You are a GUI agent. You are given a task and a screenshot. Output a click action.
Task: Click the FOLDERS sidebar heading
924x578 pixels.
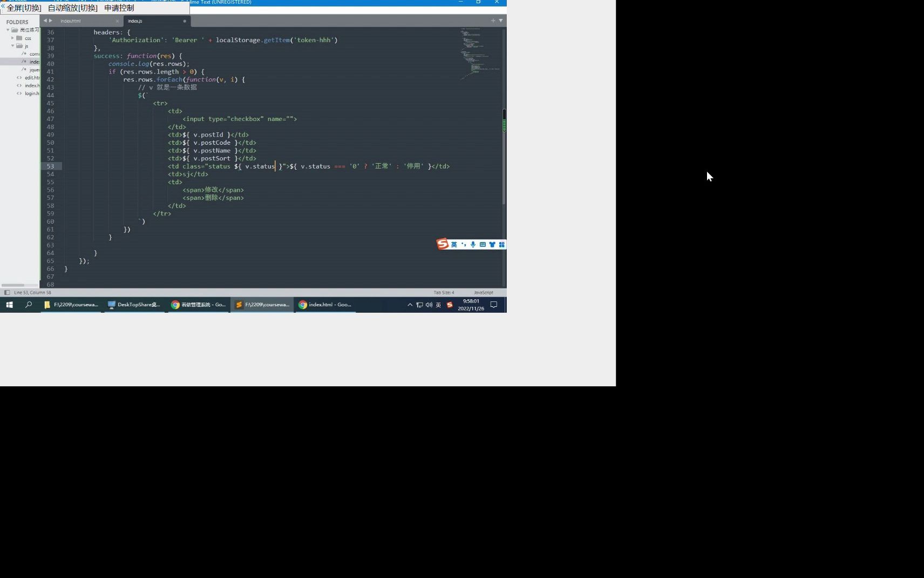click(17, 22)
